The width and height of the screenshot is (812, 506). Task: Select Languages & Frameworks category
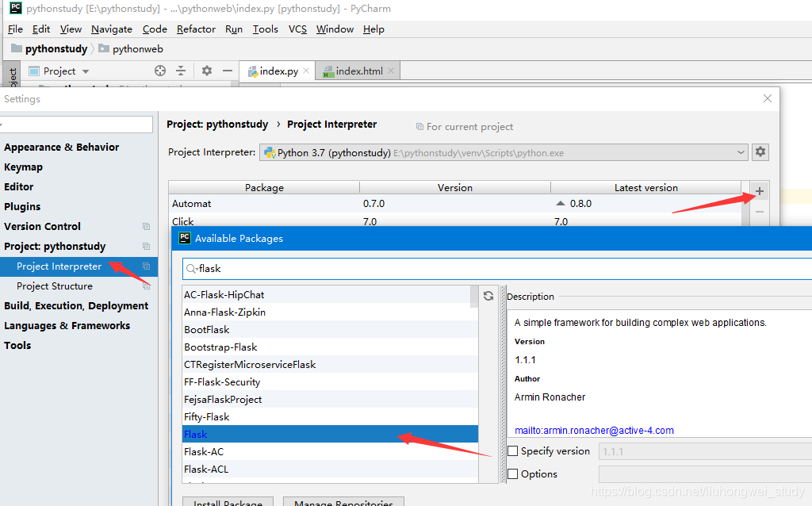click(x=67, y=325)
